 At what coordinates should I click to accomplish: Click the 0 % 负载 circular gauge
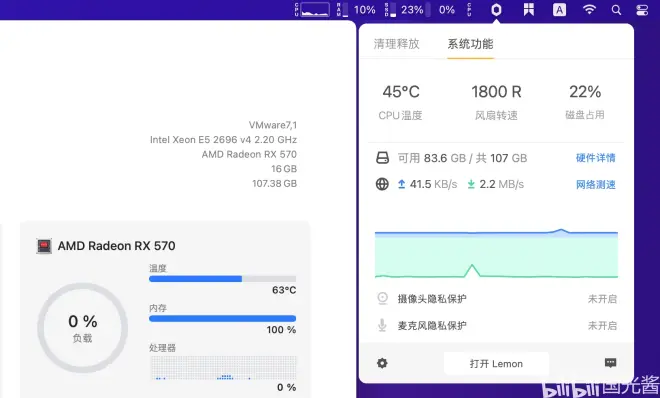(82, 328)
